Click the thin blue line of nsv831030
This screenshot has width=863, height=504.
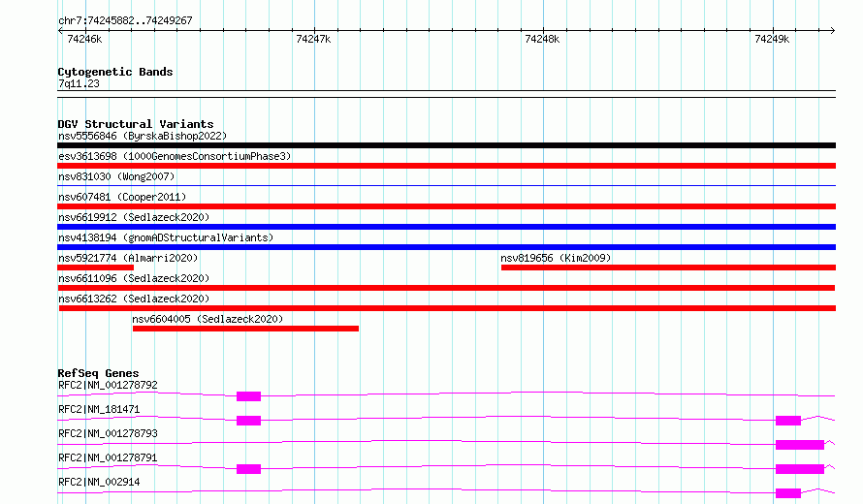[446, 186]
